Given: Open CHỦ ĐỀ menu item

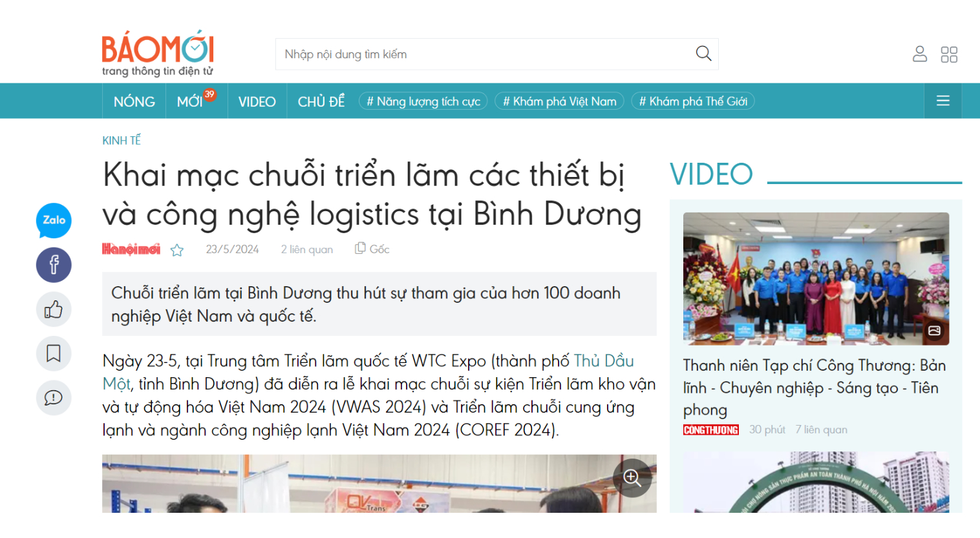Looking at the screenshot, I should (321, 101).
